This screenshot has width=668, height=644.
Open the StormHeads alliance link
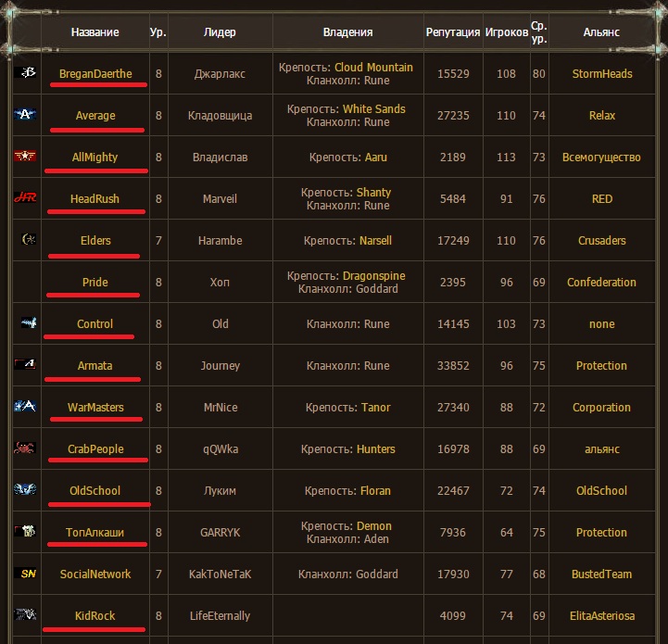click(x=602, y=74)
